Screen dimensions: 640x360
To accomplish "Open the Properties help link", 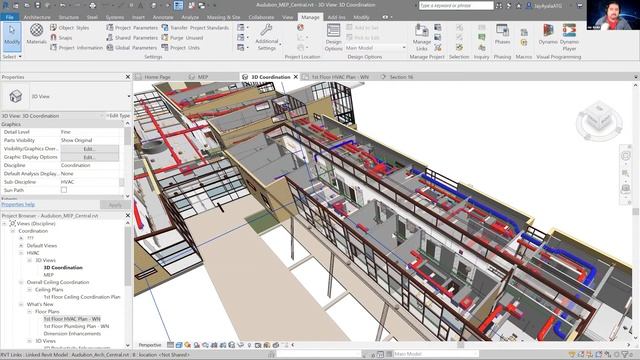I will click(x=18, y=204).
